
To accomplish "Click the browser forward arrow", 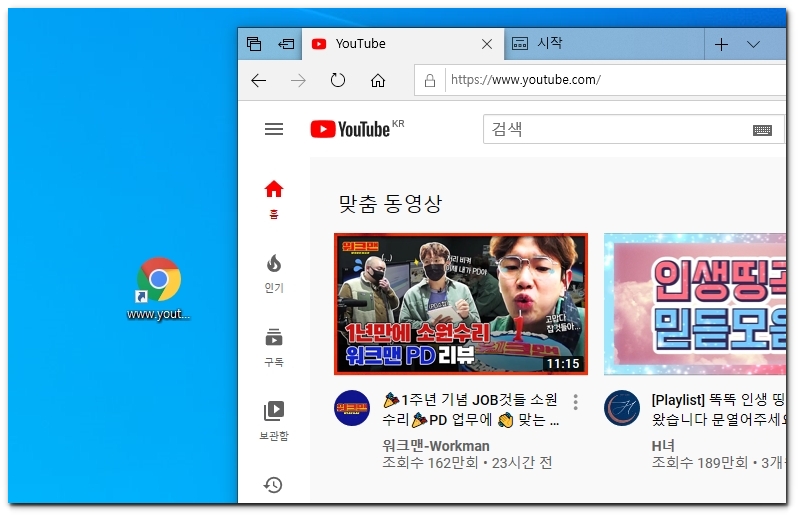I will pos(298,80).
